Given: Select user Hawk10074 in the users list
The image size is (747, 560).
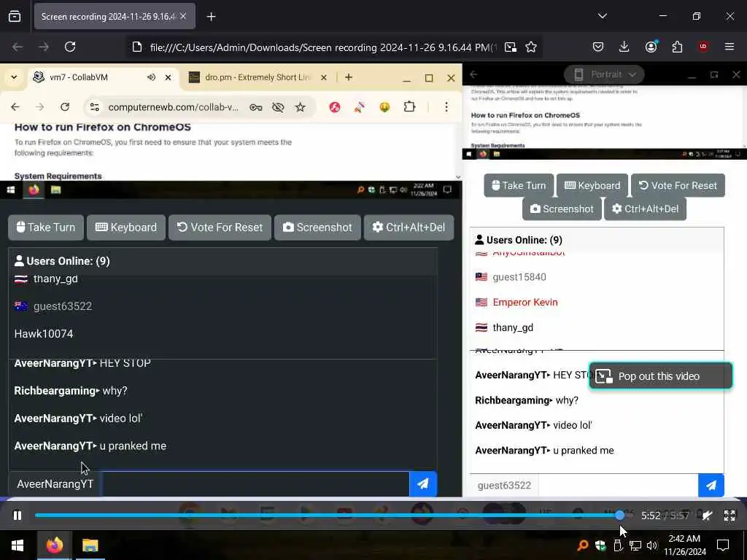Looking at the screenshot, I should (44, 334).
